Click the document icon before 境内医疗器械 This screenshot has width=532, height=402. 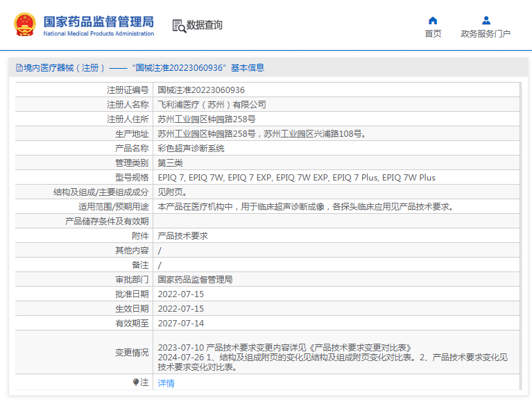point(19,68)
